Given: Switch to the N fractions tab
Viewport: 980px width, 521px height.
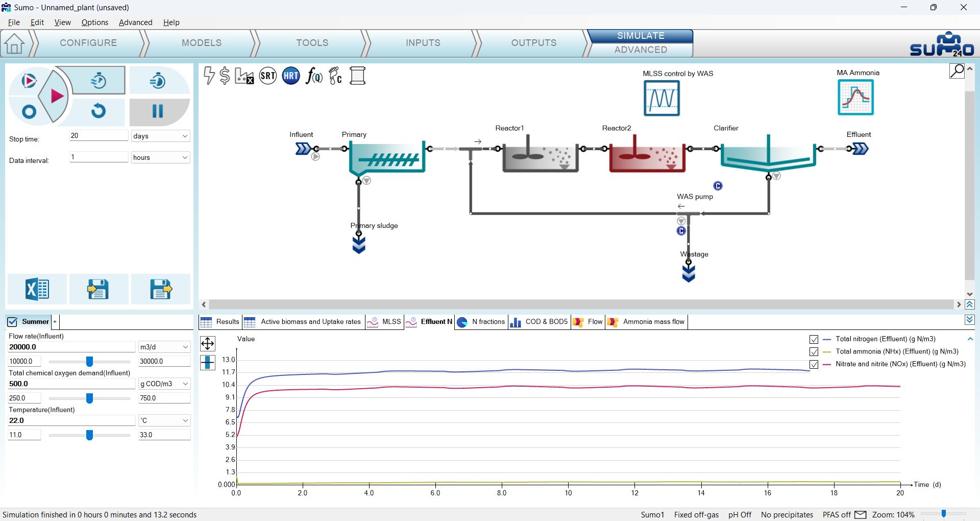Looking at the screenshot, I should pos(481,322).
